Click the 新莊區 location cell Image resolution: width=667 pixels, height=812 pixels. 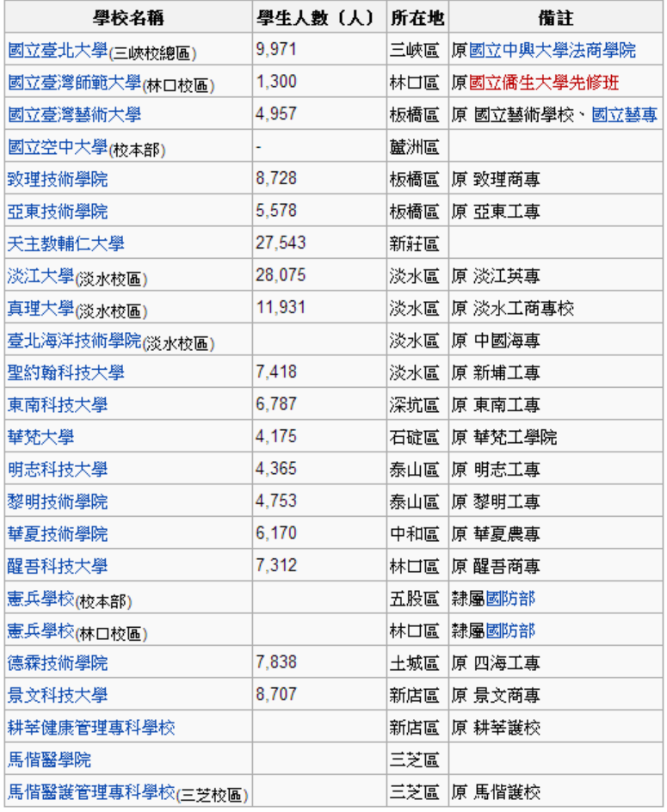pyautogui.click(x=417, y=243)
